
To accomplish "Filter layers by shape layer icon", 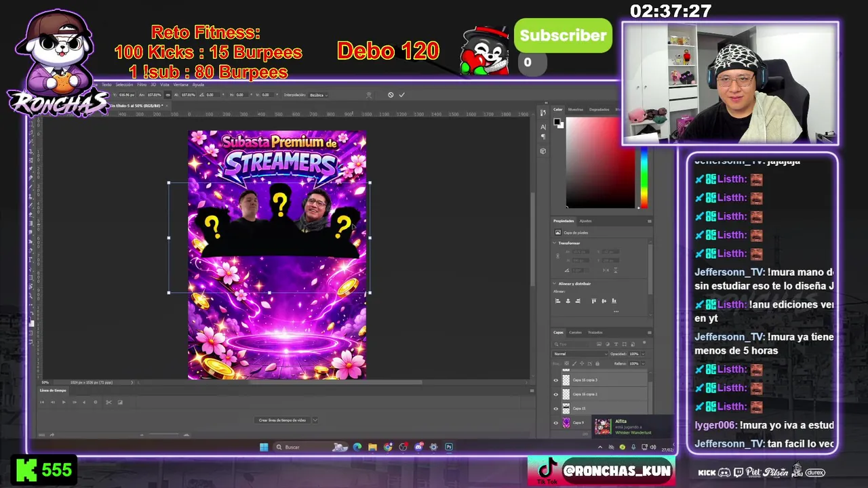I will pos(624,344).
